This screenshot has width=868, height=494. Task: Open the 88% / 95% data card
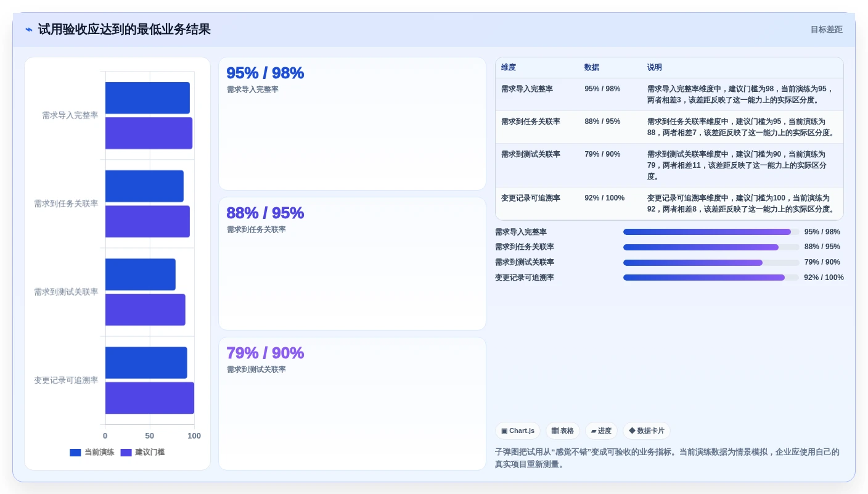point(352,264)
